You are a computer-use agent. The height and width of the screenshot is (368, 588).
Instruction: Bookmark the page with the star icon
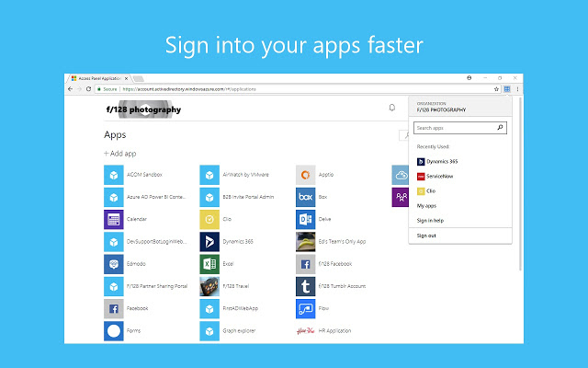(x=496, y=89)
